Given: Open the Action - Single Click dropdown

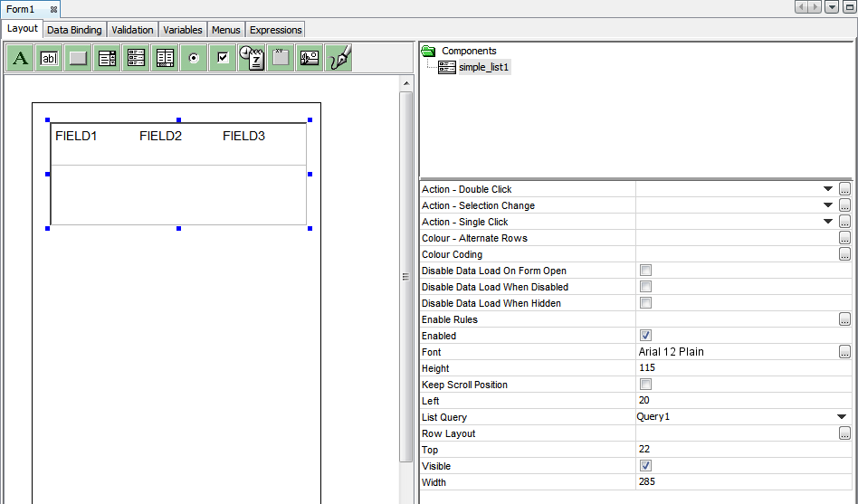Looking at the screenshot, I should [827, 222].
